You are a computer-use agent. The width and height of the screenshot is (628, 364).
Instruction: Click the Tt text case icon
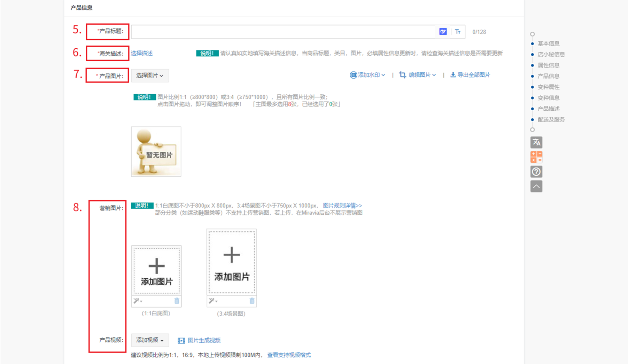pyautogui.click(x=458, y=32)
